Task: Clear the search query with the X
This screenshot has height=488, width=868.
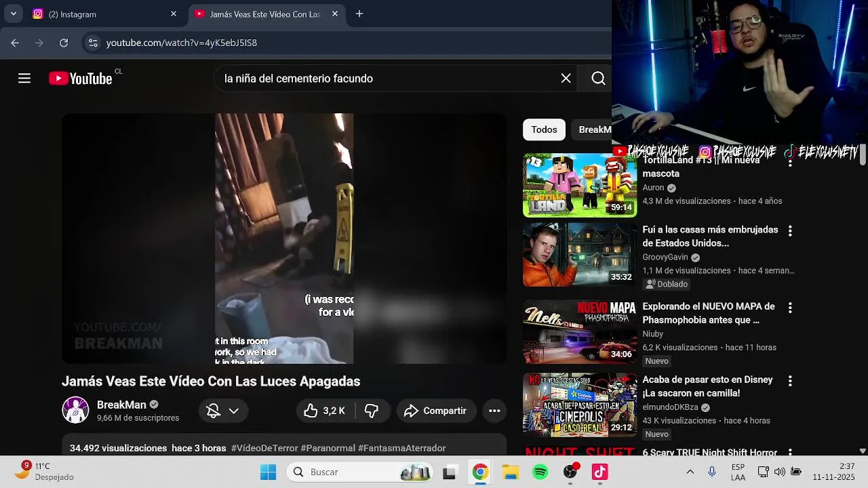Action: click(x=566, y=79)
